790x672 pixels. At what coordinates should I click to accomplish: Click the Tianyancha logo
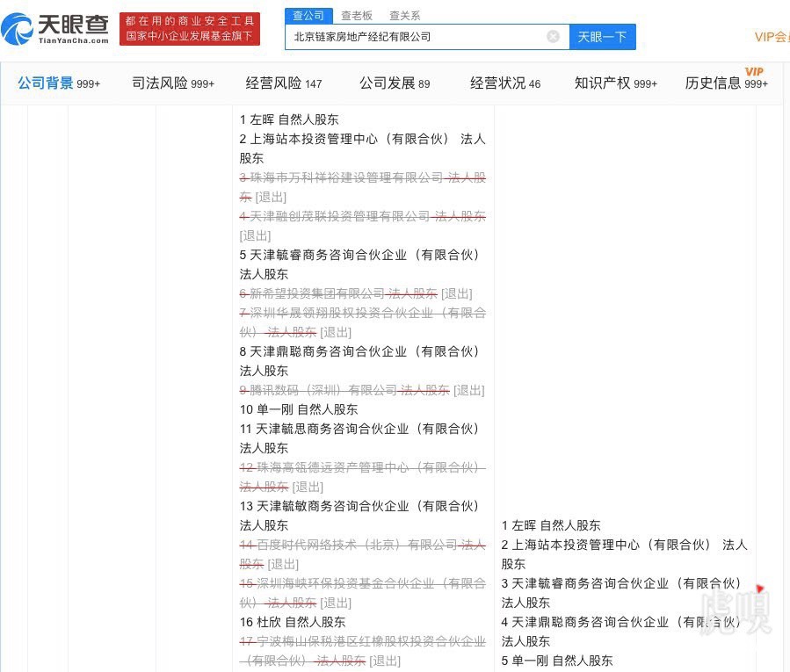point(57,29)
